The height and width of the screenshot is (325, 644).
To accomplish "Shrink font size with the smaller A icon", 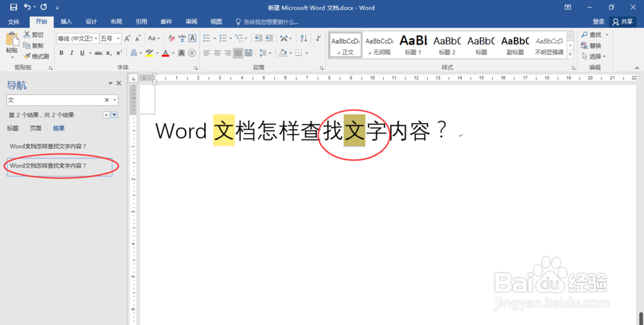I will [138, 38].
